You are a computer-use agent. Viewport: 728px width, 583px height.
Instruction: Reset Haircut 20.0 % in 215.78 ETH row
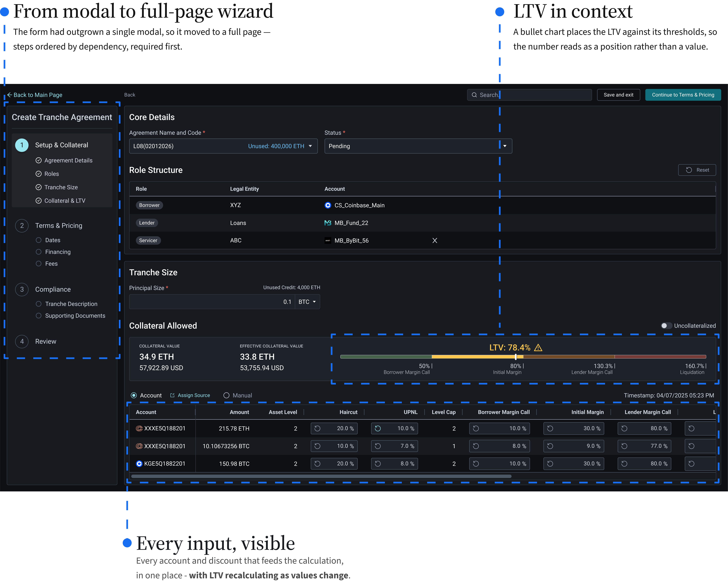tap(317, 429)
